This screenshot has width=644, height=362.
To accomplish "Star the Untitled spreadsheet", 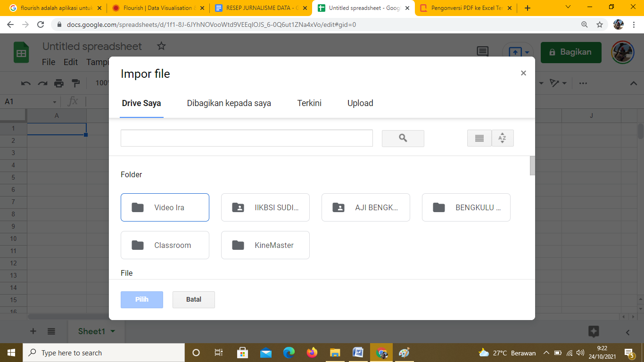I will click(161, 46).
